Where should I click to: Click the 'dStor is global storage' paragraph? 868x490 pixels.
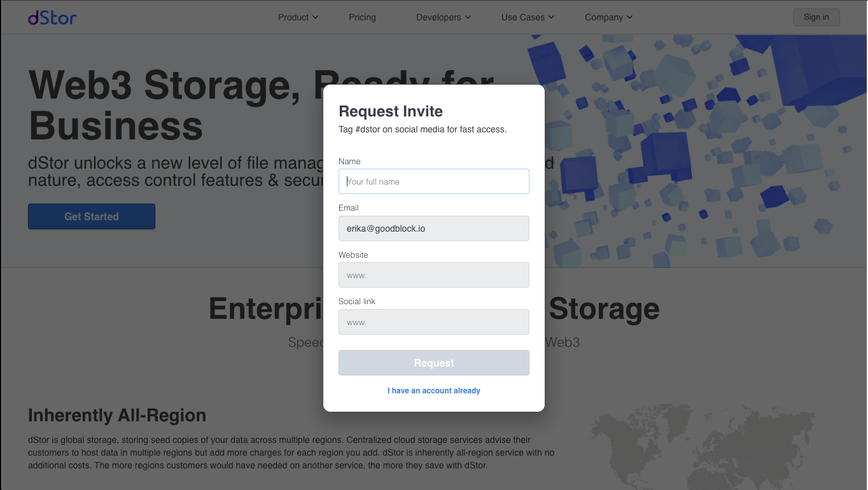[x=291, y=452]
